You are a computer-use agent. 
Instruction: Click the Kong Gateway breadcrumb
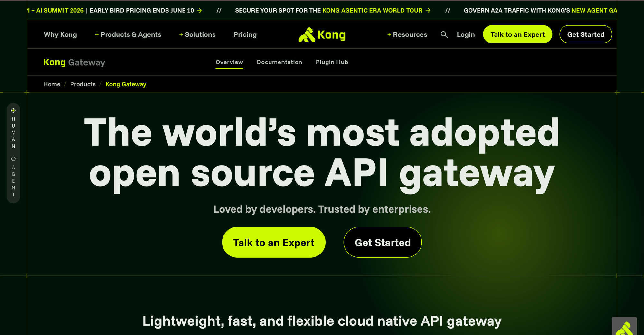[x=126, y=84]
